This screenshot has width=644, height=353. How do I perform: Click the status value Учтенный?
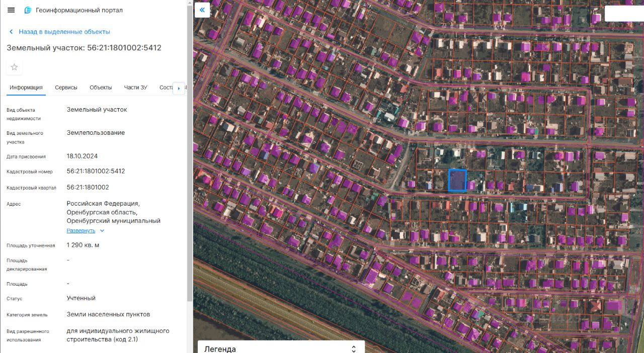81,298
